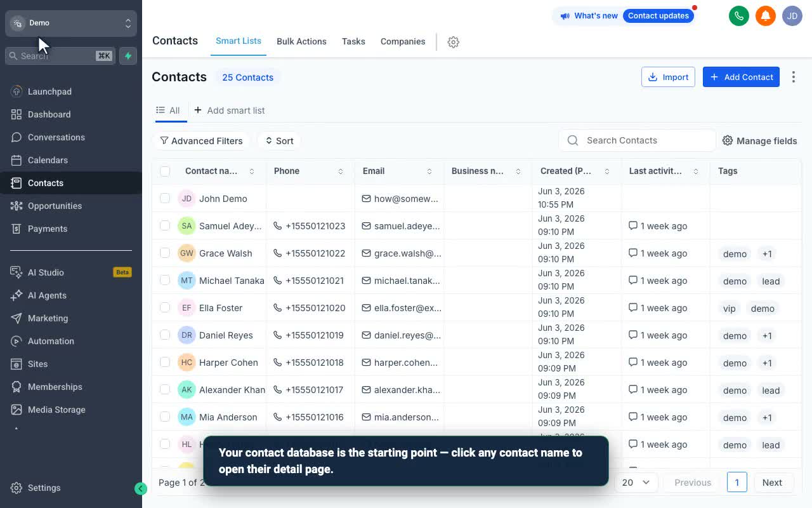This screenshot has height=508, width=812.
Task: Go to the Next page
Action: (772, 483)
